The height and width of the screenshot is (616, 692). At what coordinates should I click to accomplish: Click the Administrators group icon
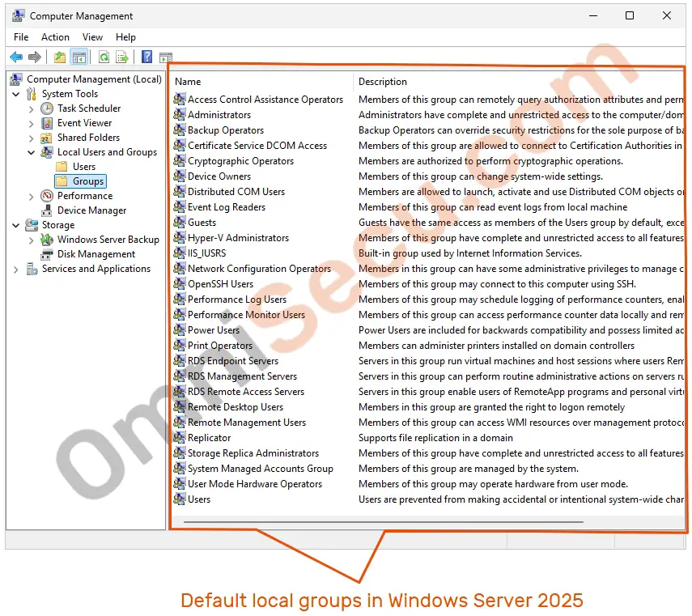[179, 115]
